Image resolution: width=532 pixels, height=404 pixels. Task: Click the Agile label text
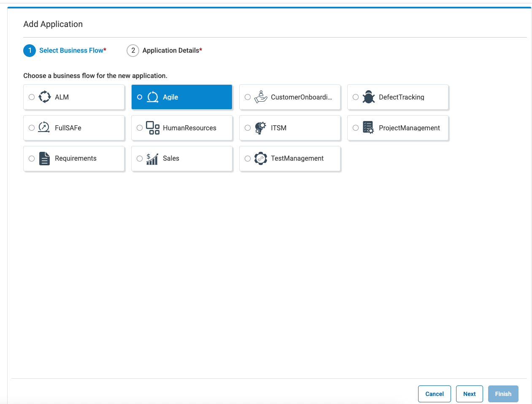[170, 97]
